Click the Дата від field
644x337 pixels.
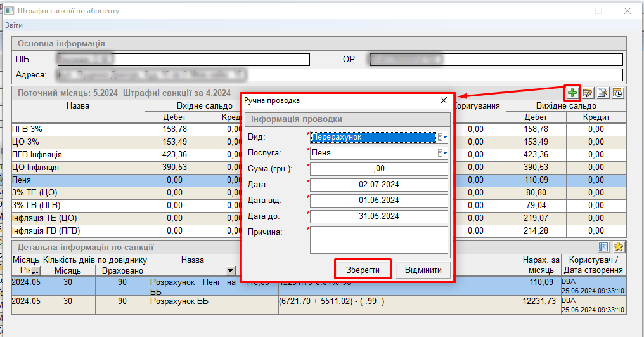[379, 201]
